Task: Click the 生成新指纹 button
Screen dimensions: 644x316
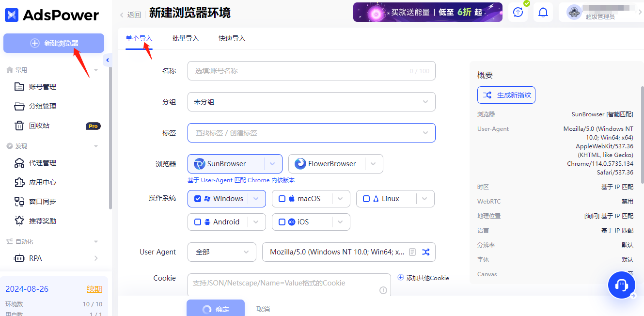Action: 506,95
